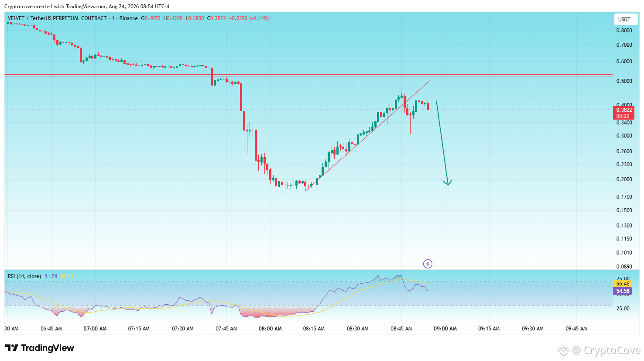Click the RSI (14, close) indicator legend

point(24,276)
